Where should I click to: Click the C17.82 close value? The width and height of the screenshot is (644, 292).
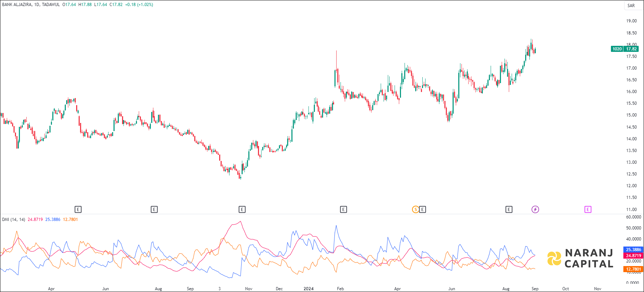(116, 5)
